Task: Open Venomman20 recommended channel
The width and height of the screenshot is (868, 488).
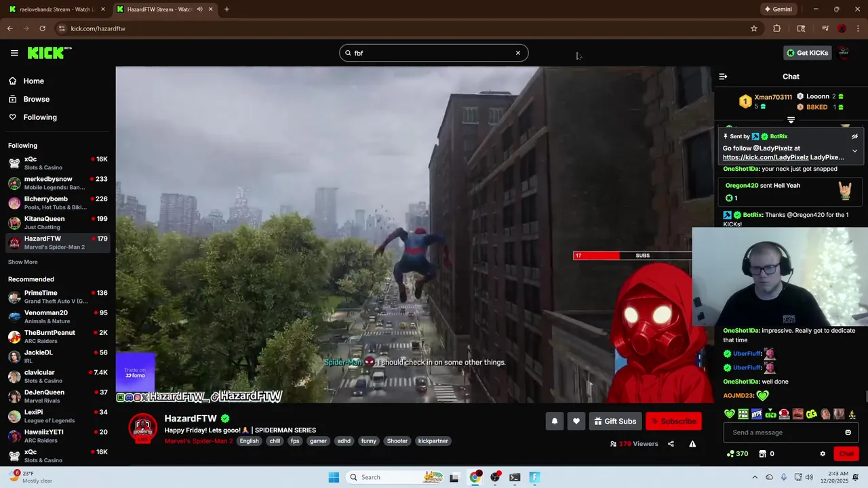Action: (58, 317)
